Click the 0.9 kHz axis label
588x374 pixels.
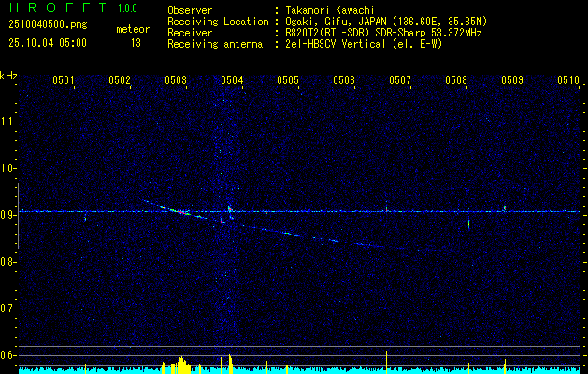click(7, 215)
